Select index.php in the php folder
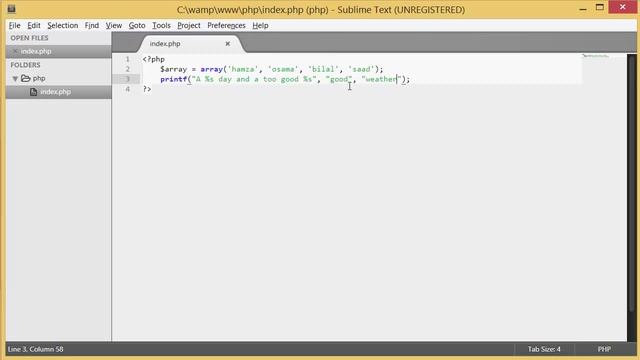The width and height of the screenshot is (640, 360). [x=58, y=92]
